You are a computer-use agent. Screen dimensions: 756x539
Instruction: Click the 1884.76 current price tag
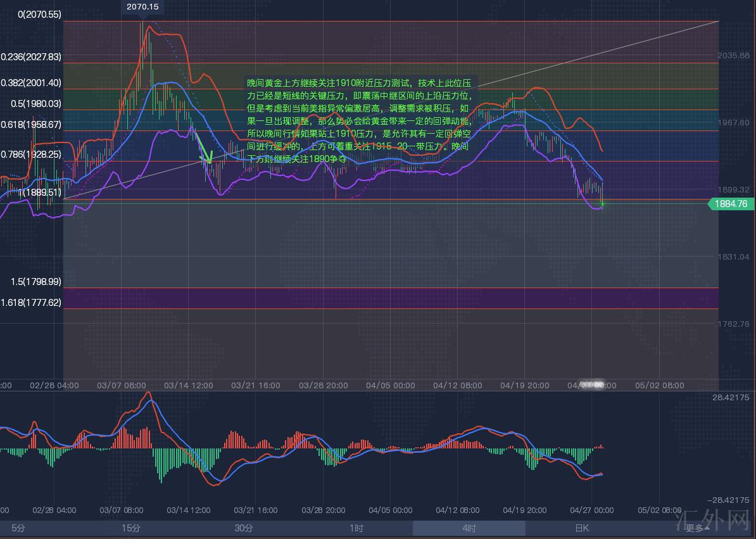730,204
